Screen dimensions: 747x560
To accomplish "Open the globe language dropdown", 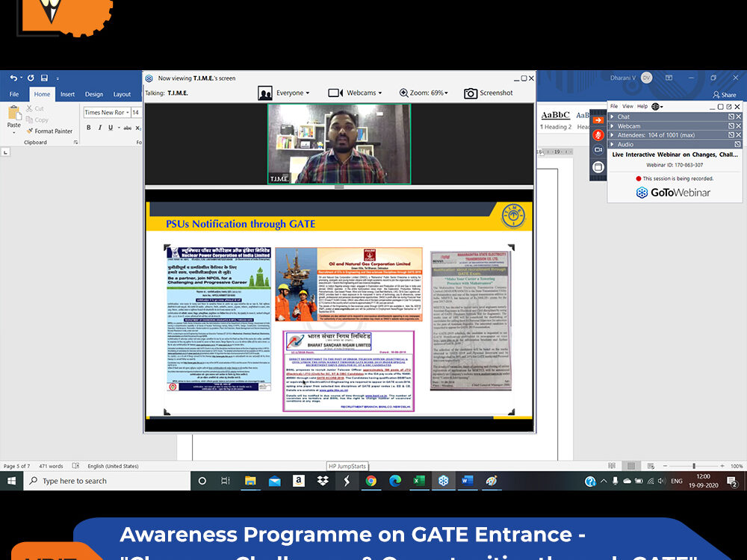I will [x=657, y=106].
